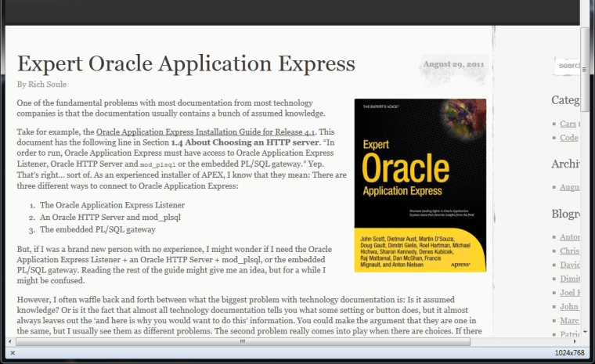Click the horizontal scrollbar left arrow
The image size is (595, 364).
click(10, 341)
